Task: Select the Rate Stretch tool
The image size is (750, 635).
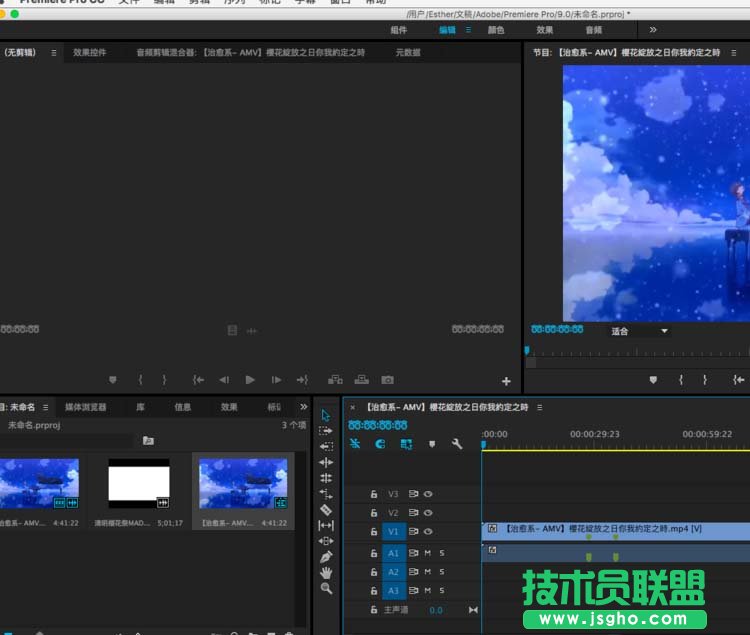Action: click(326, 494)
